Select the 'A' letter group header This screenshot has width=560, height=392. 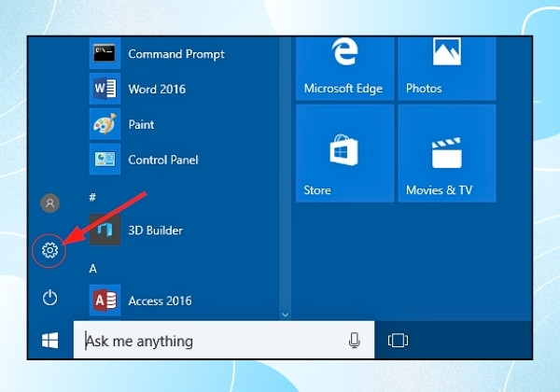click(92, 269)
